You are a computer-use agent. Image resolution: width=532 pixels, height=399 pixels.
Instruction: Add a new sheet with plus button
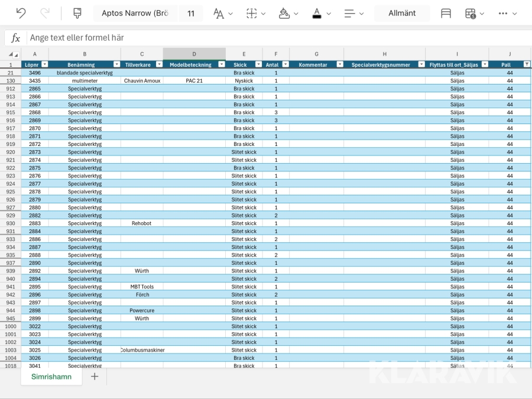pos(95,377)
